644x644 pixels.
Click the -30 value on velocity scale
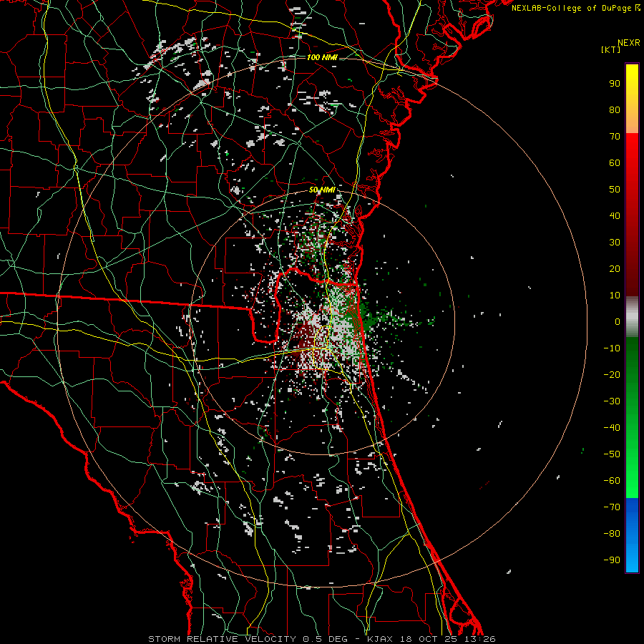coord(612,401)
